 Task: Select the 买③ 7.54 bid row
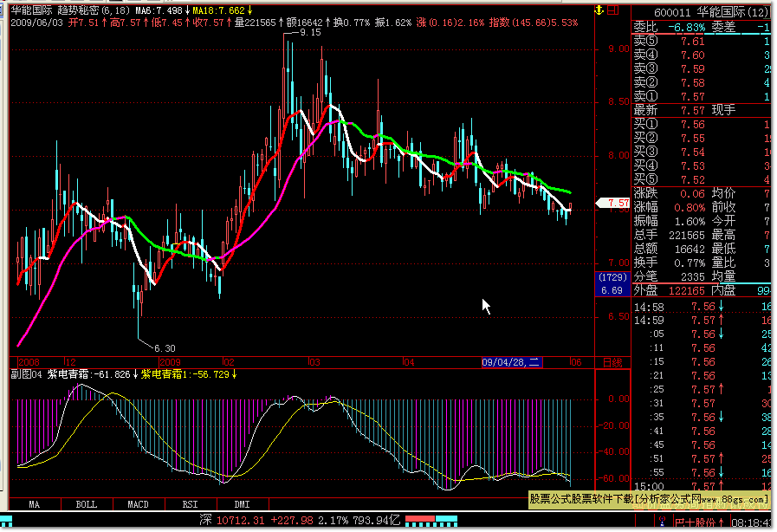point(702,152)
